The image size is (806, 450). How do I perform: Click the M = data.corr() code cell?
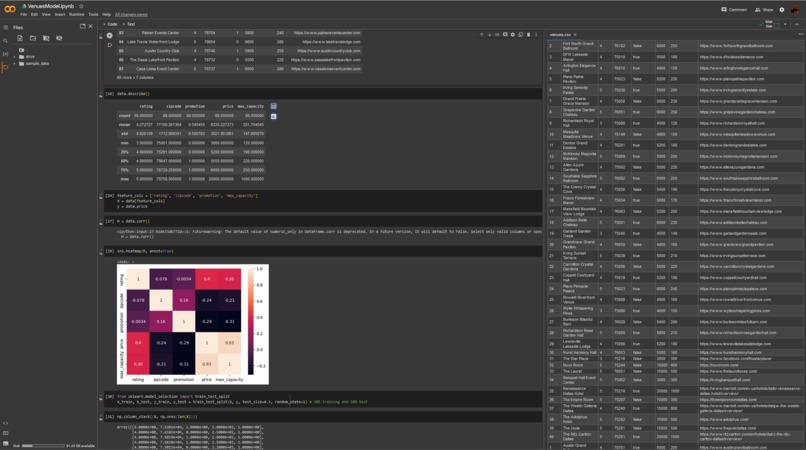(x=323, y=221)
